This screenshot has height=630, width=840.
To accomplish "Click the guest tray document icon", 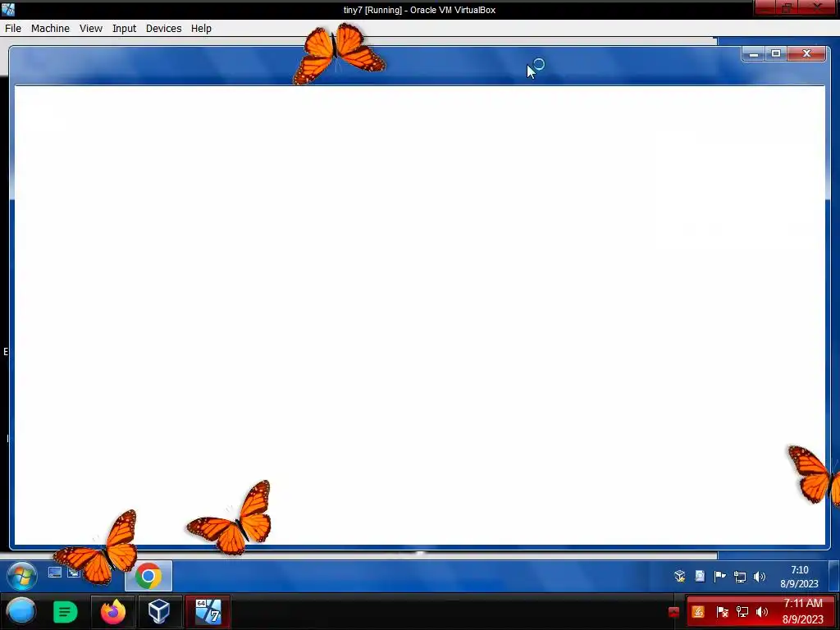I will tap(700, 577).
